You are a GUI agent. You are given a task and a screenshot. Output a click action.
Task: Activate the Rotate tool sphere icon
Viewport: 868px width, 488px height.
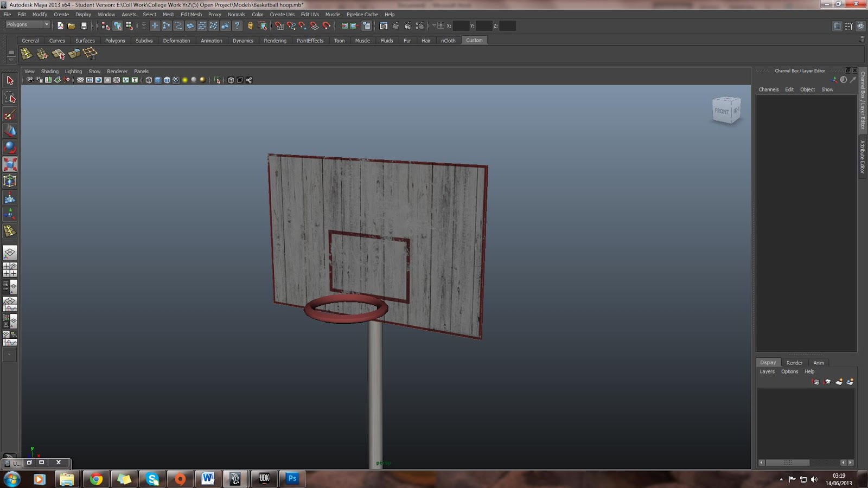pyautogui.click(x=10, y=147)
